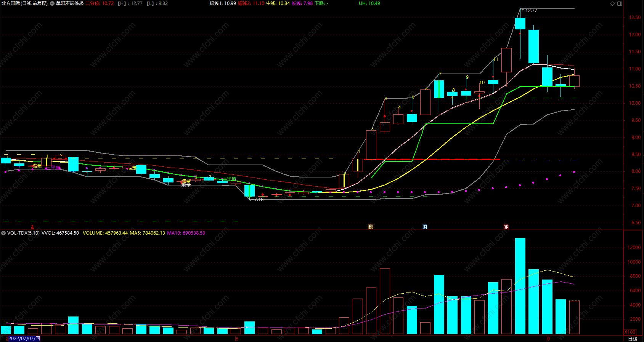Click the 下跌: - readout
The width and height of the screenshot is (644, 342).
pos(321,3)
